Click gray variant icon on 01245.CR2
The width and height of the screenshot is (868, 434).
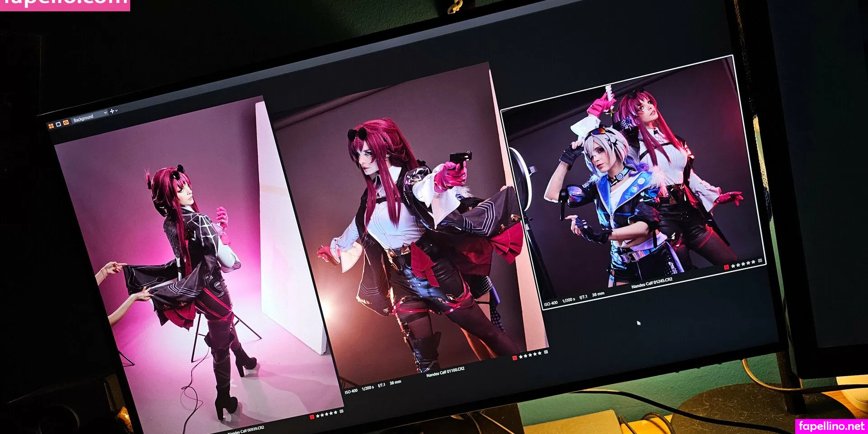[x=760, y=261]
